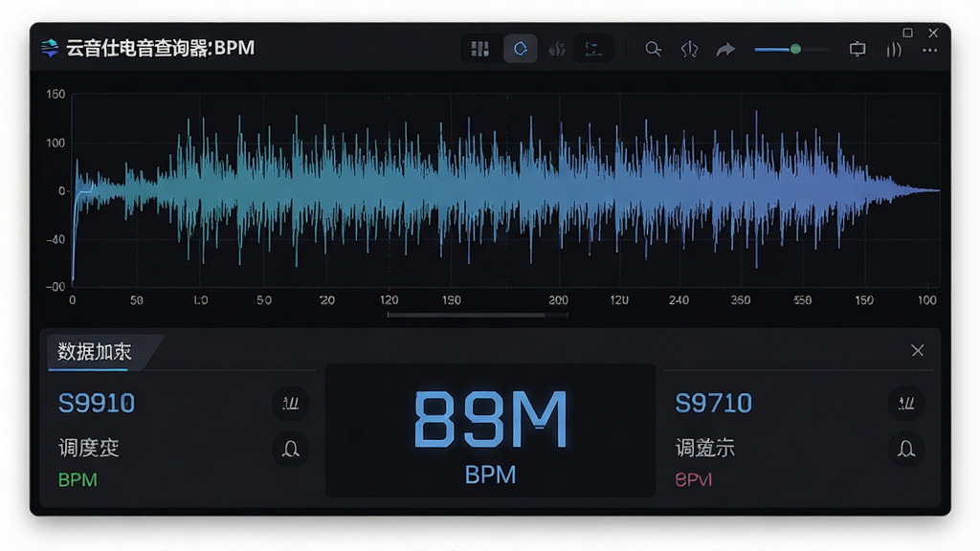980x551 pixels.
Task: Select the 数据加束 tab
Action: pos(95,352)
